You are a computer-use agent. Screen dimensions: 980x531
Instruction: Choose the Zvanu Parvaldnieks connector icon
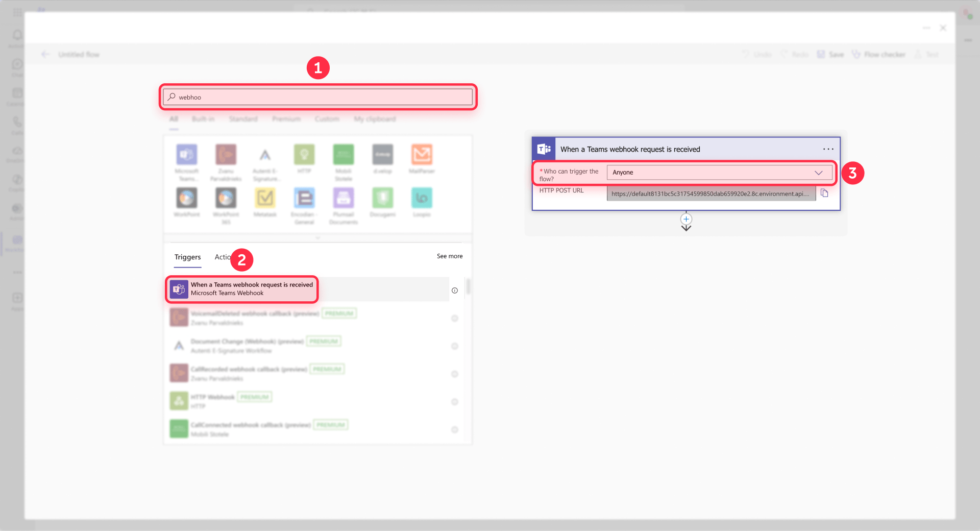tap(226, 154)
